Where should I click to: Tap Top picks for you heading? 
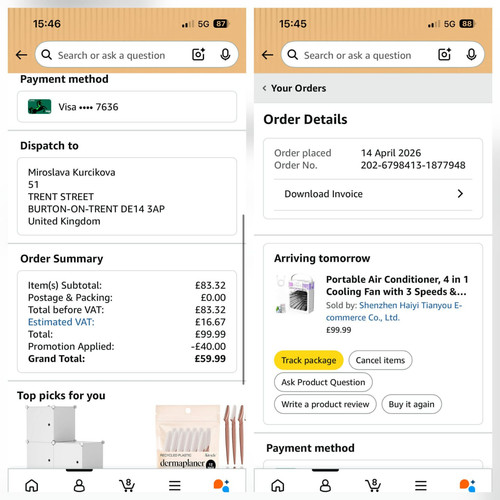tap(61, 396)
